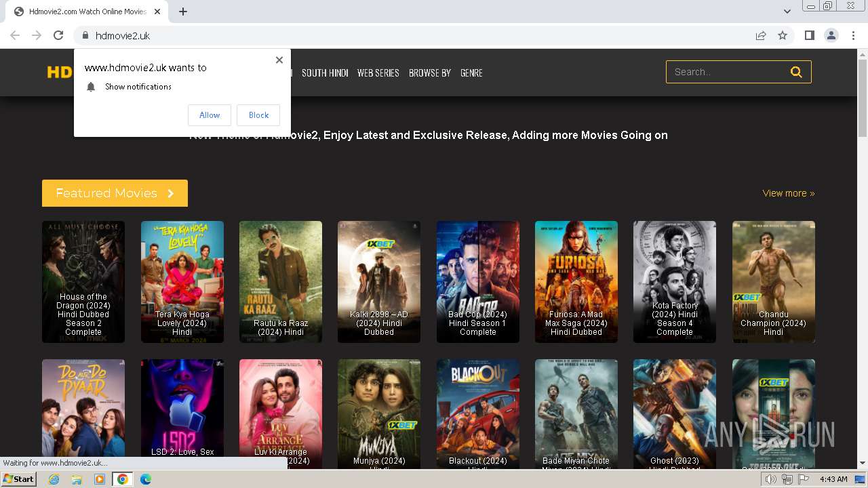Open Tera Kya Hoga Lovely poster

pyautogui.click(x=182, y=282)
